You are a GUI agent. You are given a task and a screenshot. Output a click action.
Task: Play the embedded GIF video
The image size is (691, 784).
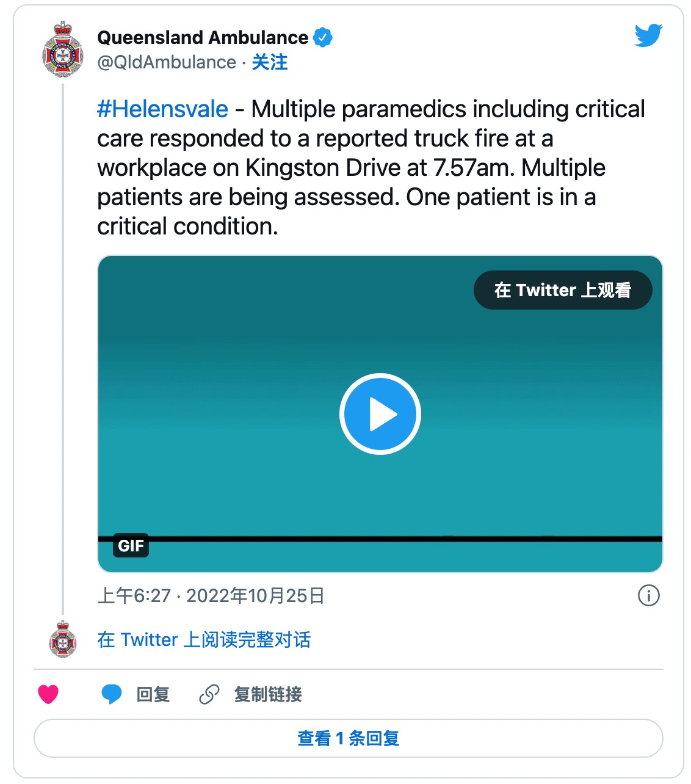(380, 414)
